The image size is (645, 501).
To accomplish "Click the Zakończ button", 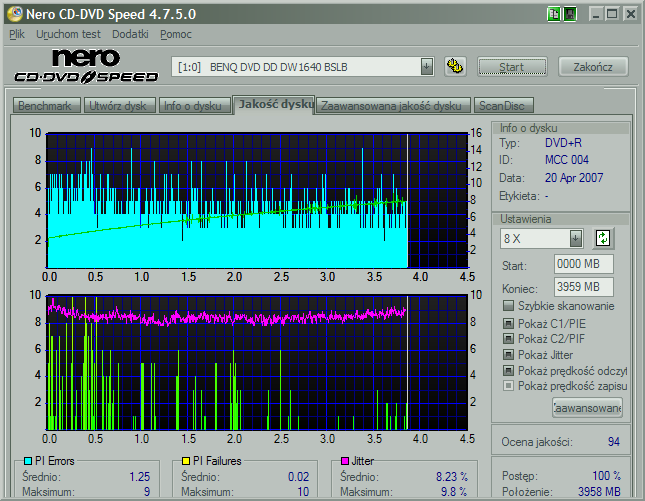I will coord(593,67).
